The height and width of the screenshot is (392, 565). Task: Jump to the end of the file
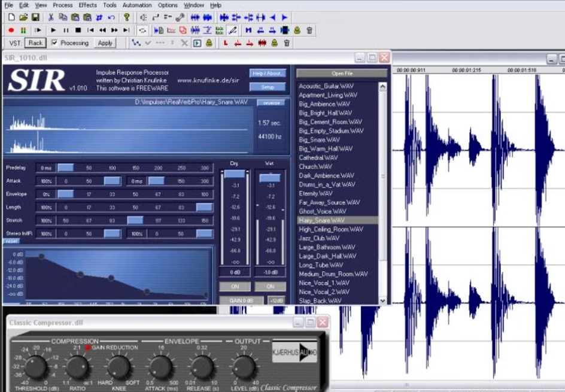click(126, 31)
